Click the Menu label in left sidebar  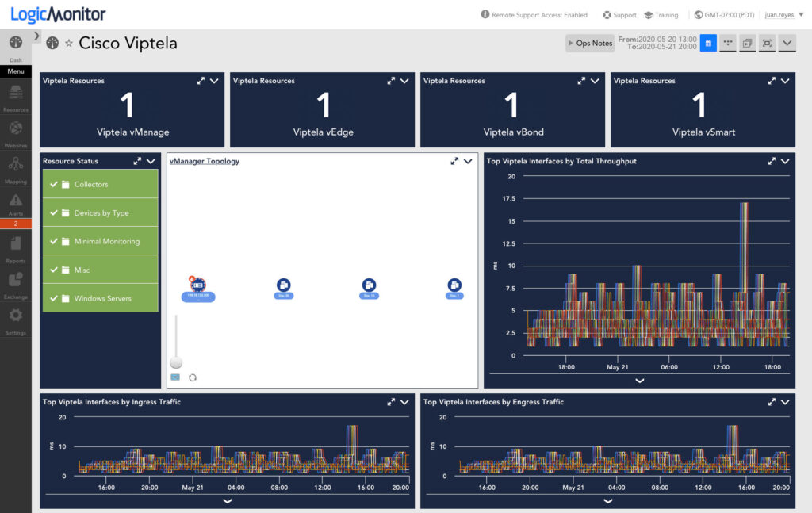[x=15, y=71]
